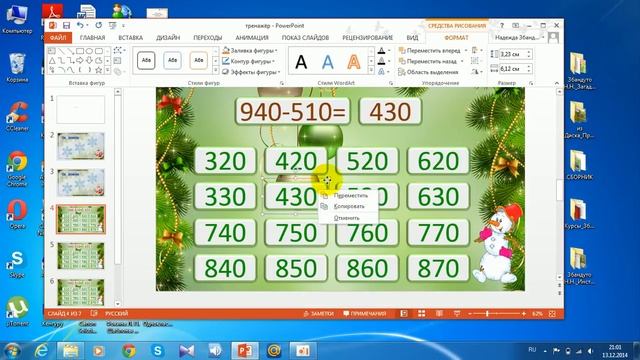Select the oval shape in gallery

point(89,51)
